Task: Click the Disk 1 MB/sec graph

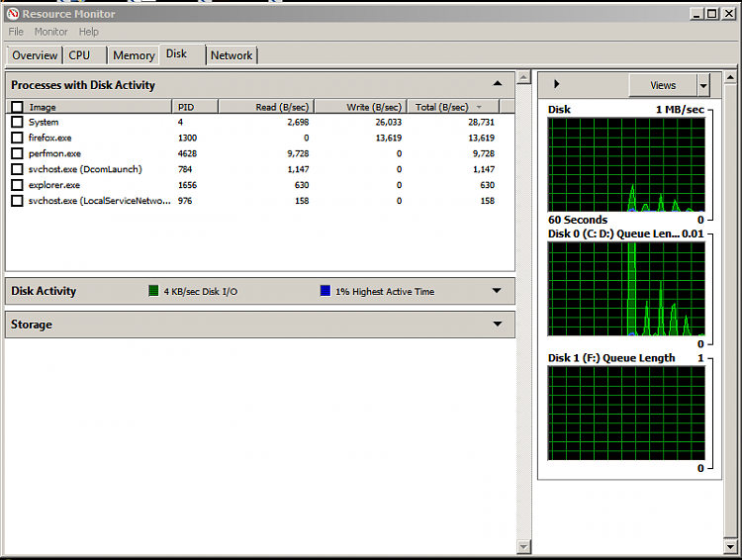Action: point(626,164)
